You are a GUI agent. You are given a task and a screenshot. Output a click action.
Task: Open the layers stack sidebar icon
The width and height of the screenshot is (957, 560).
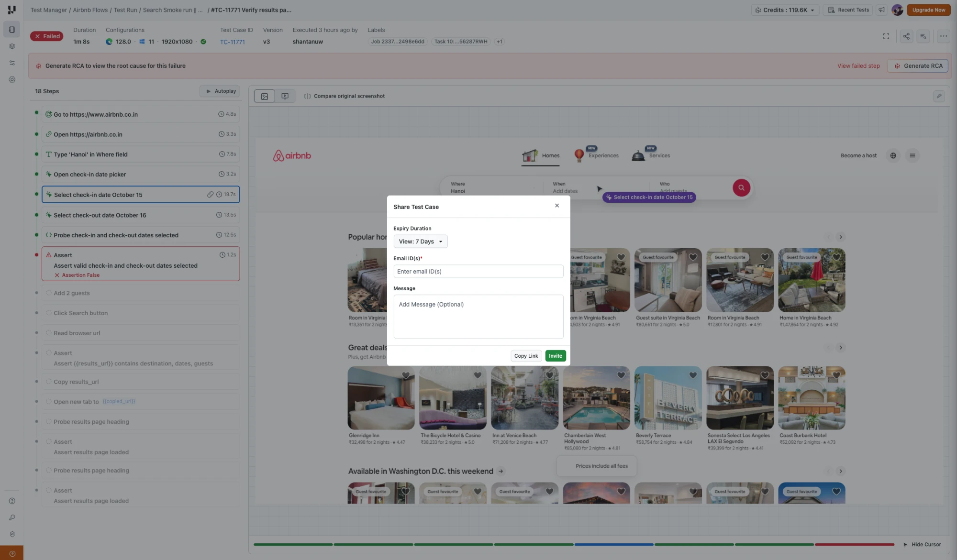click(x=12, y=46)
